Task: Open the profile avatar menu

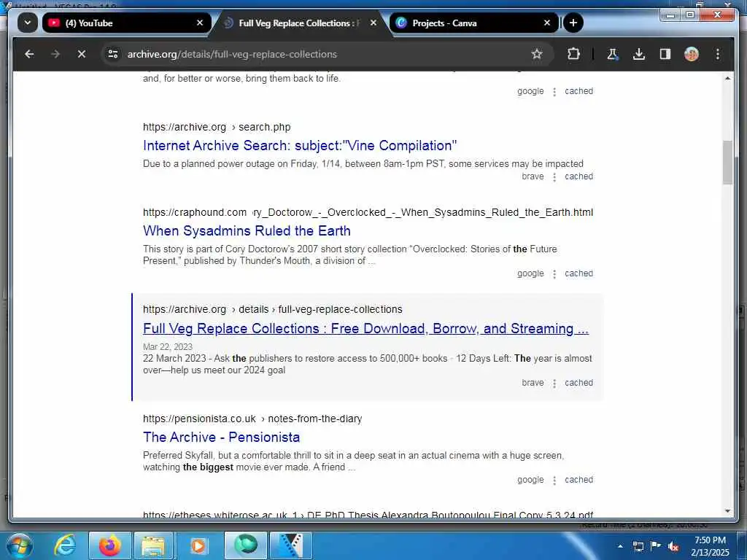Action: click(x=692, y=54)
